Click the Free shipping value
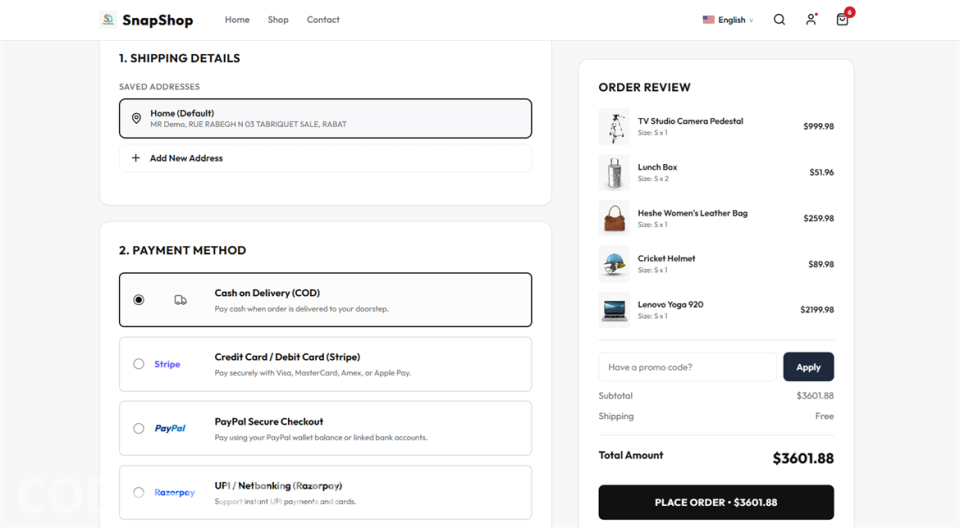The width and height of the screenshot is (960, 528). point(824,416)
